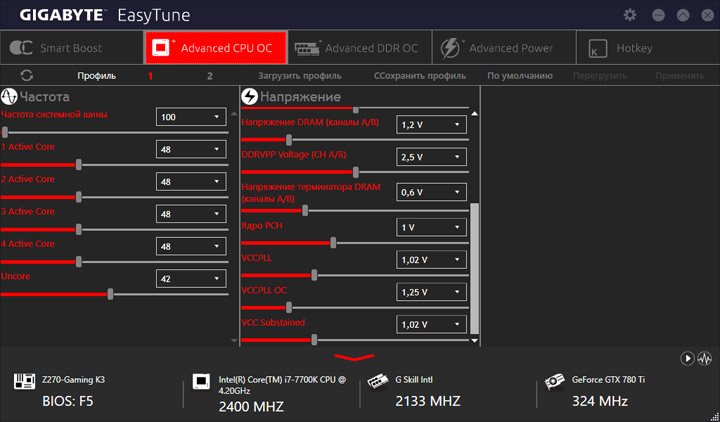Open the Ядро PCH voltage dropdown

[x=431, y=227]
